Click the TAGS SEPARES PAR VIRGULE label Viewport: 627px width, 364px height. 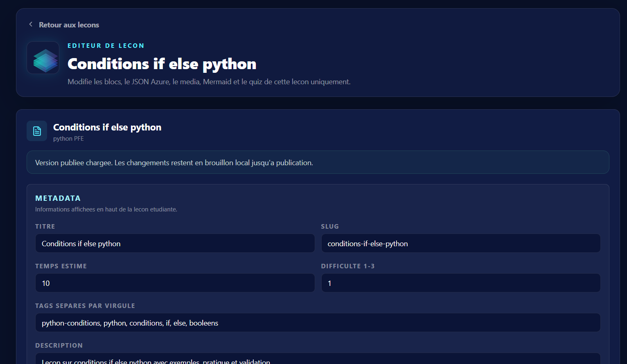85,306
